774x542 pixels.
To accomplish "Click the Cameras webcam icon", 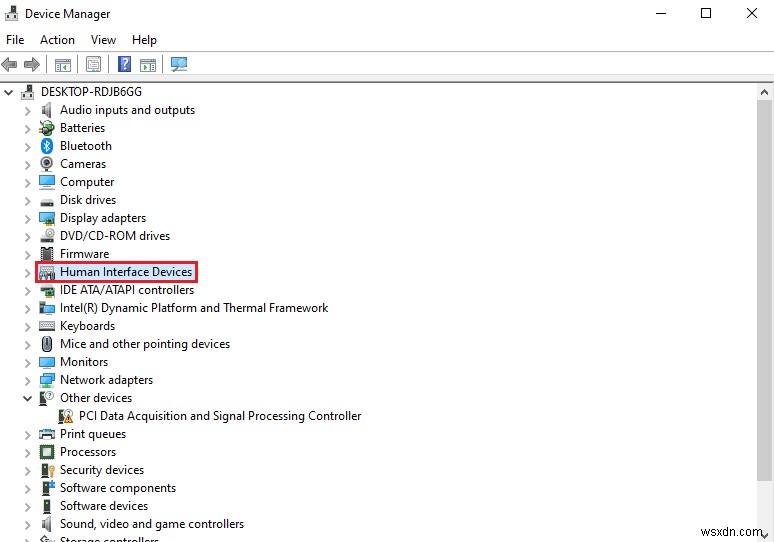I will 47,164.
